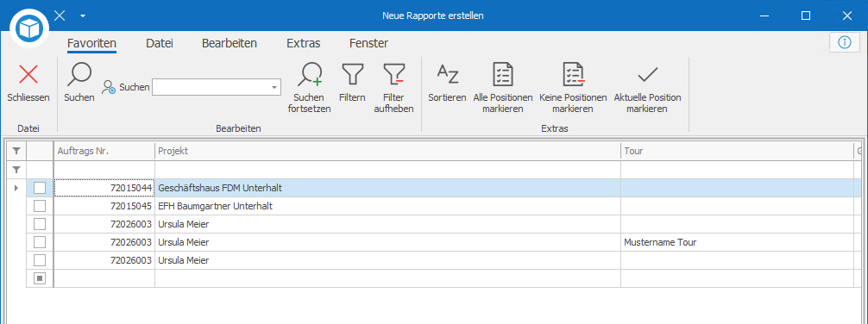
Task: Sort by the Projekt column header
Action: [x=387, y=151]
